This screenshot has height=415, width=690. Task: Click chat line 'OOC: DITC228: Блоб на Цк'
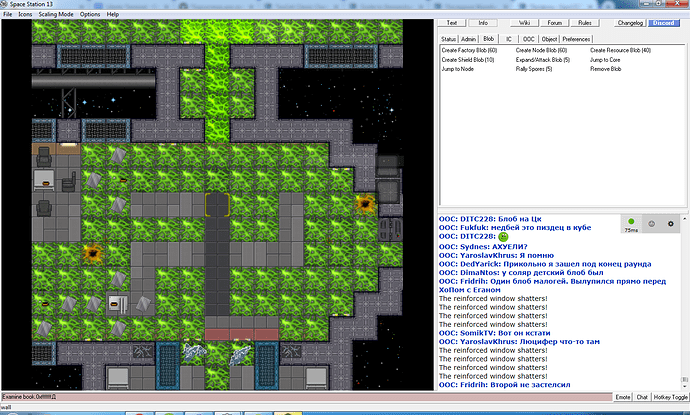(490, 219)
